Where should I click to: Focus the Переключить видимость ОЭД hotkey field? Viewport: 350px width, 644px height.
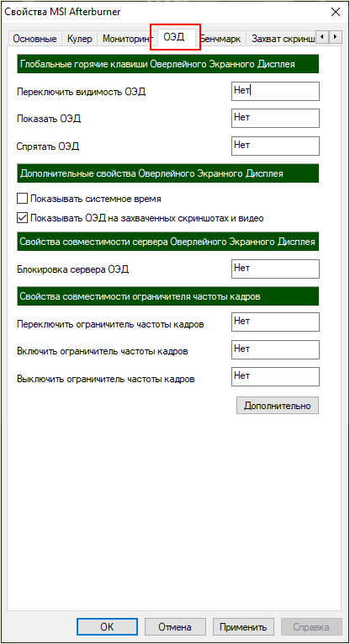[x=275, y=91]
